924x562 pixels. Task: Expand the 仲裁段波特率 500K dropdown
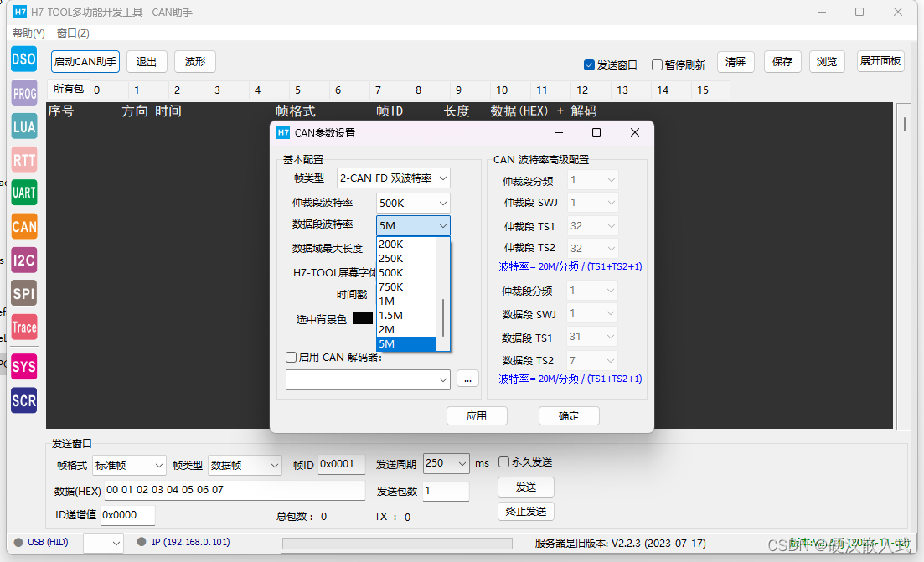413,203
